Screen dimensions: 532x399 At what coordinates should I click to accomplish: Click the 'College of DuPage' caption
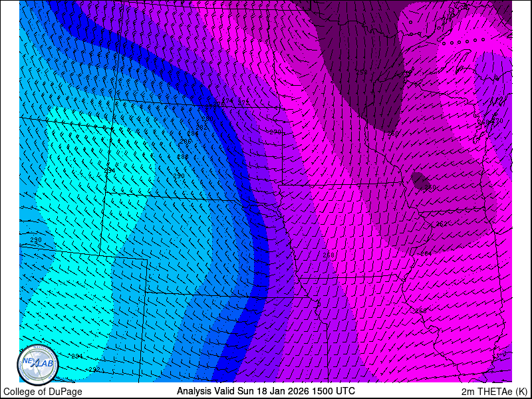point(43,392)
